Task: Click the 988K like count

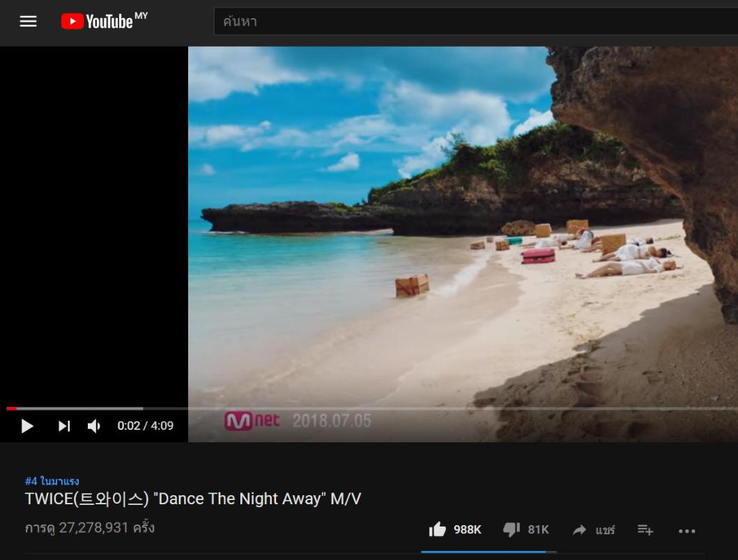Action: click(468, 530)
